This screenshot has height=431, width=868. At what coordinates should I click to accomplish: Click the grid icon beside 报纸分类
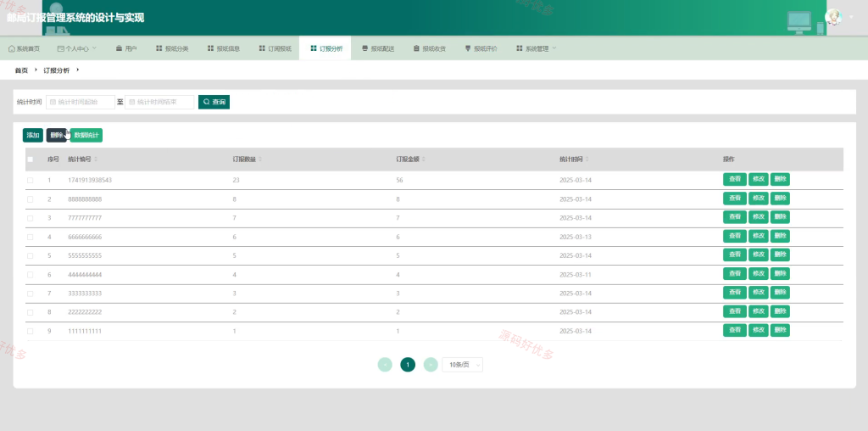pyautogui.click(x=159, y=48)
